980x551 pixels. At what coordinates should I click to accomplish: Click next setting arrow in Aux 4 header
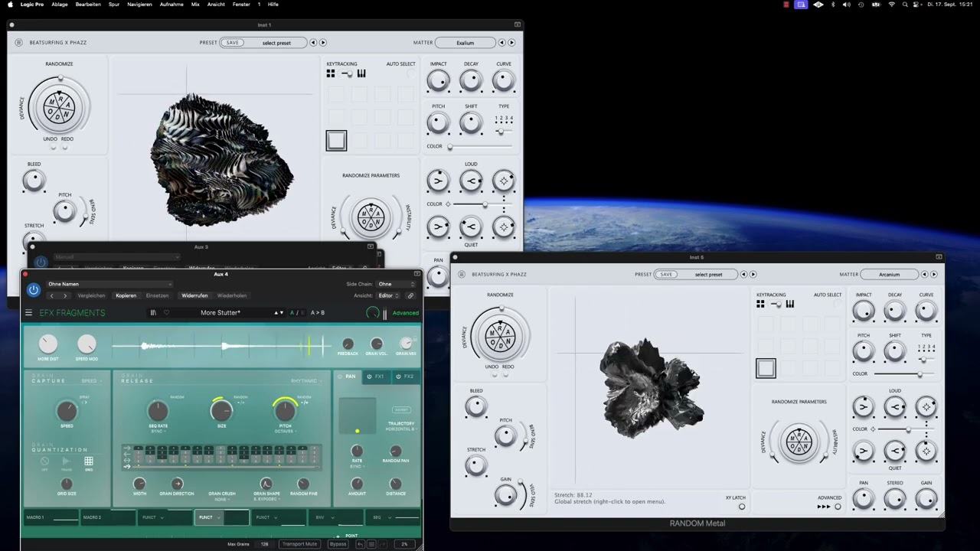click(x=65, y=295)
